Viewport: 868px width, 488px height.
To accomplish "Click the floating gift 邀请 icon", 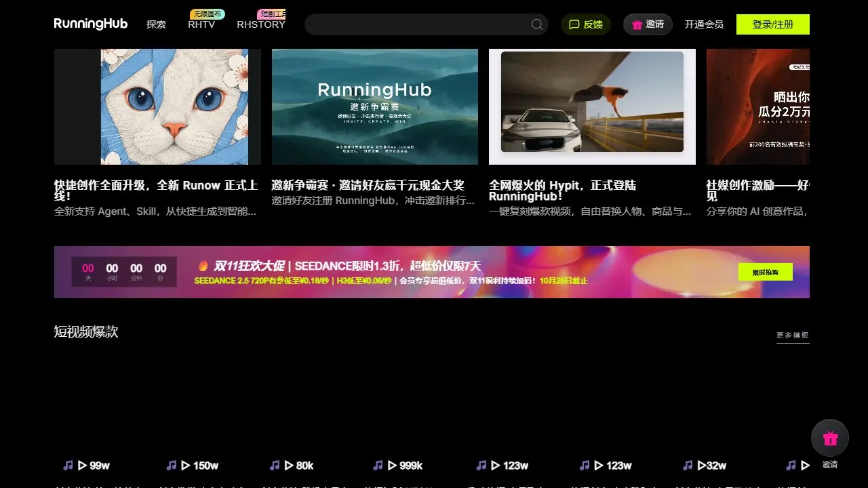I will pos(830,438).
